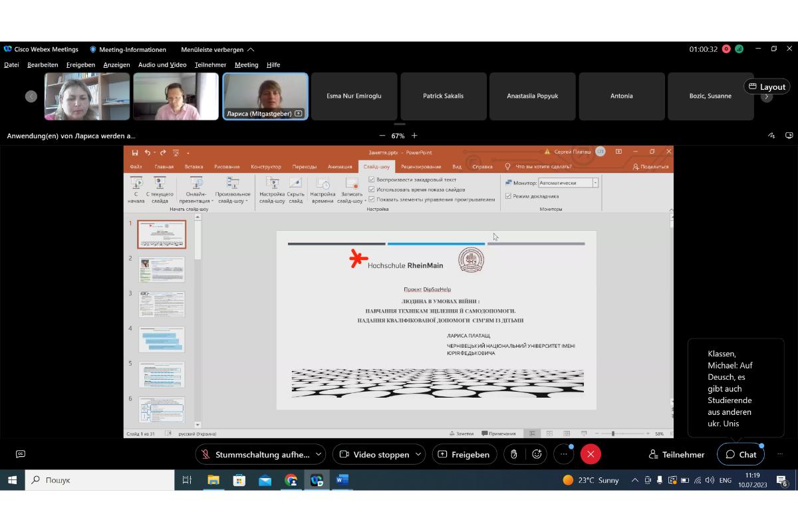Click Freigeben share button in controls

[464, 454]
